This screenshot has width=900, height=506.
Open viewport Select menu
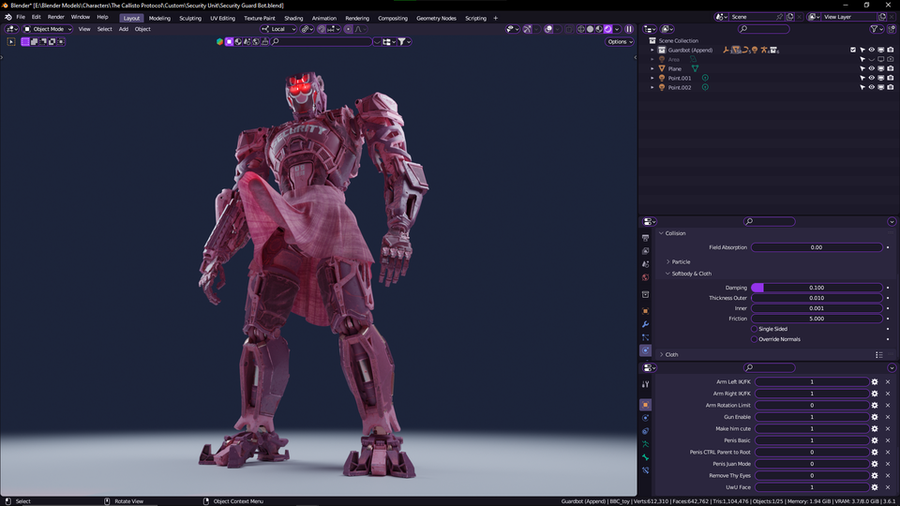(x=104, y=29)
